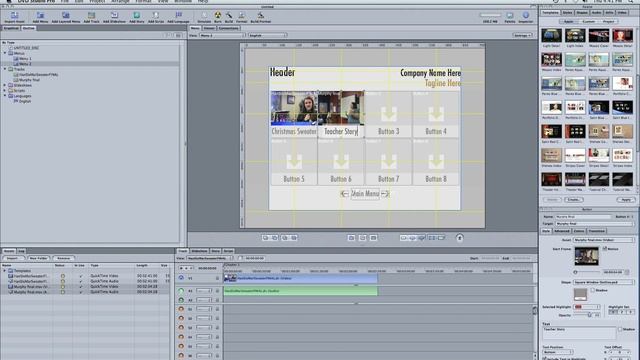Click the yellow Burn disc icon

click(x=218, y=16)
